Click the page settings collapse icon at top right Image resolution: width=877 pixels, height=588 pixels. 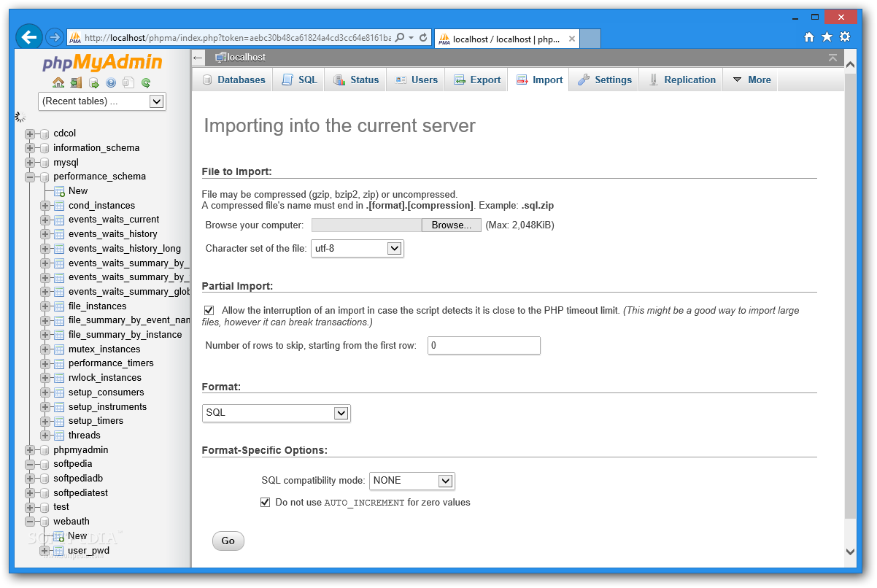[832, 57]
